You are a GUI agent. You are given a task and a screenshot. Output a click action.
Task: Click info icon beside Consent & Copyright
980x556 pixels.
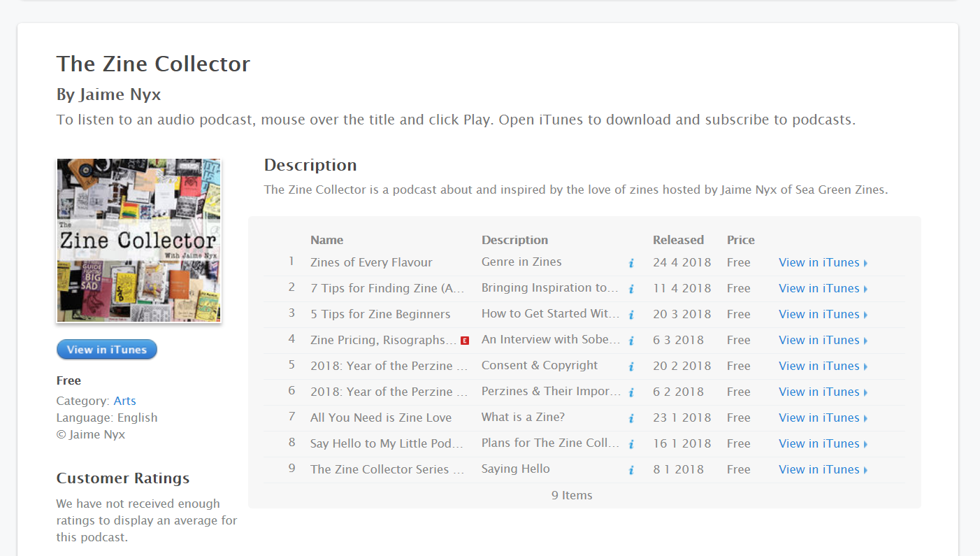point(630,366)
